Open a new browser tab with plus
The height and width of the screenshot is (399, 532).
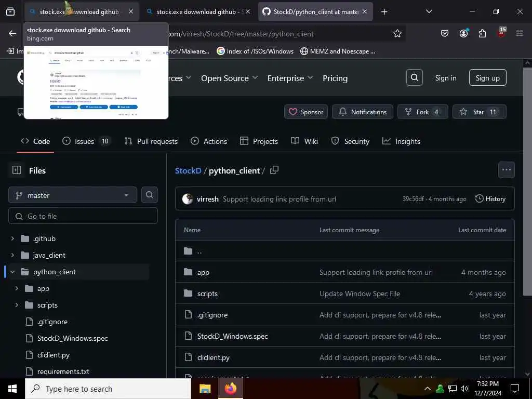pyautogui.click(x=384, y=12)
